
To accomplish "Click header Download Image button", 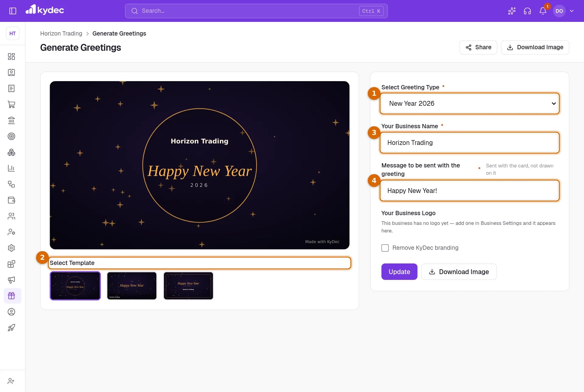I will click(x=535, y=47).
